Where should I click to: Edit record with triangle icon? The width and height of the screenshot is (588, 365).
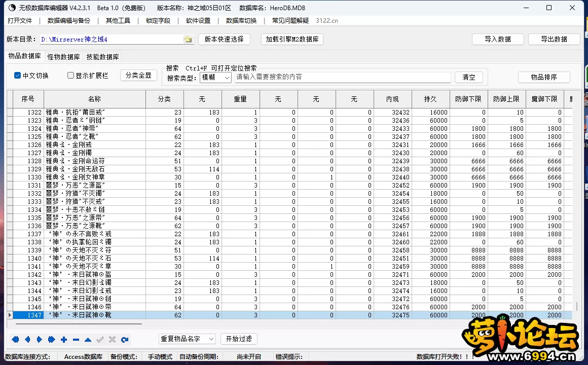(x=88, y=340)
